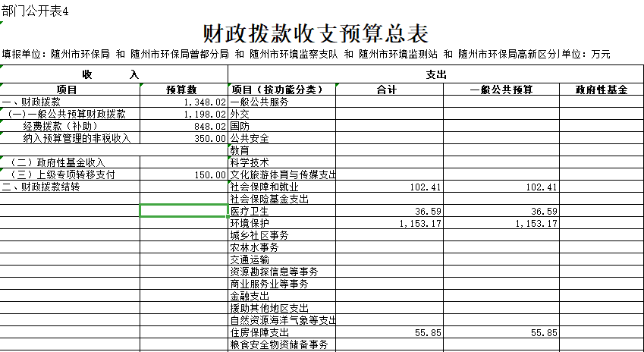Click the 1,153.17 value under 合计
644x352 pixels.
click(419, 224)
